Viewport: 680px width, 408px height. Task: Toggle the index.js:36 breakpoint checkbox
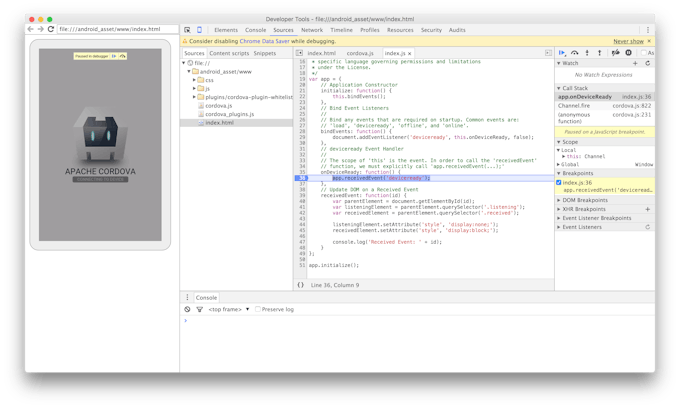559,183
